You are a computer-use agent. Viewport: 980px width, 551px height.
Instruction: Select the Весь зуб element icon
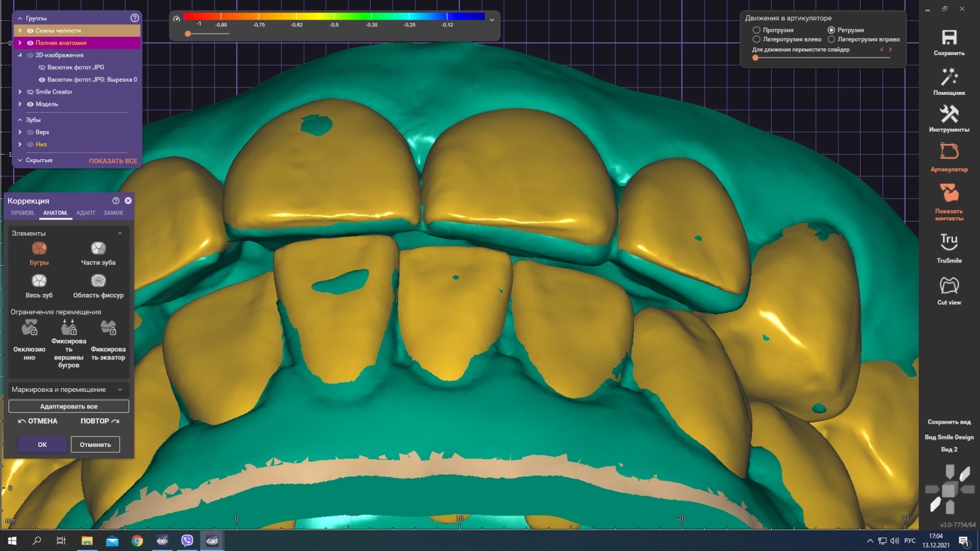[x=39, y=281]
